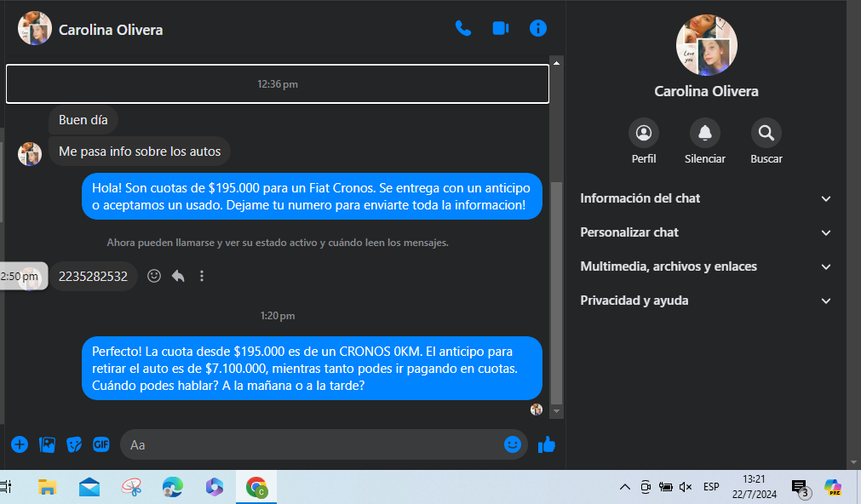Open the clock showing 13:21 22/7/2024

click(x=754, y=487)
